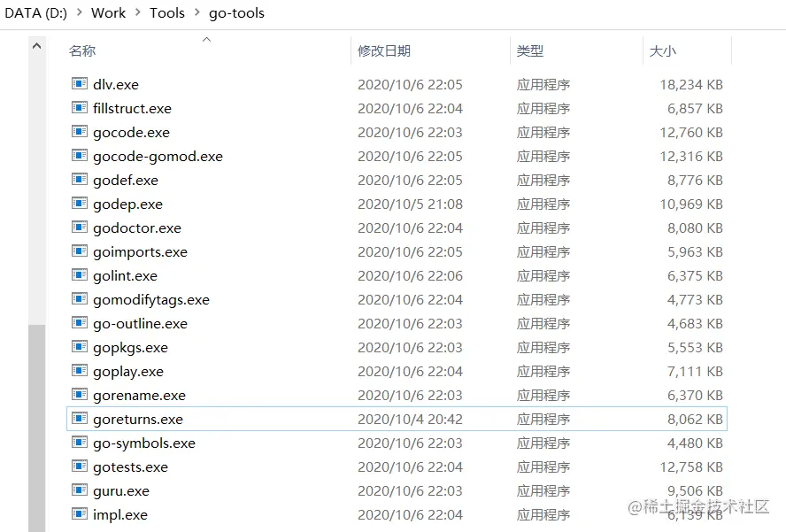This screenshot has height=532, width=786.
Task: Click the golint.exe file icon
Action: point(79,274)
